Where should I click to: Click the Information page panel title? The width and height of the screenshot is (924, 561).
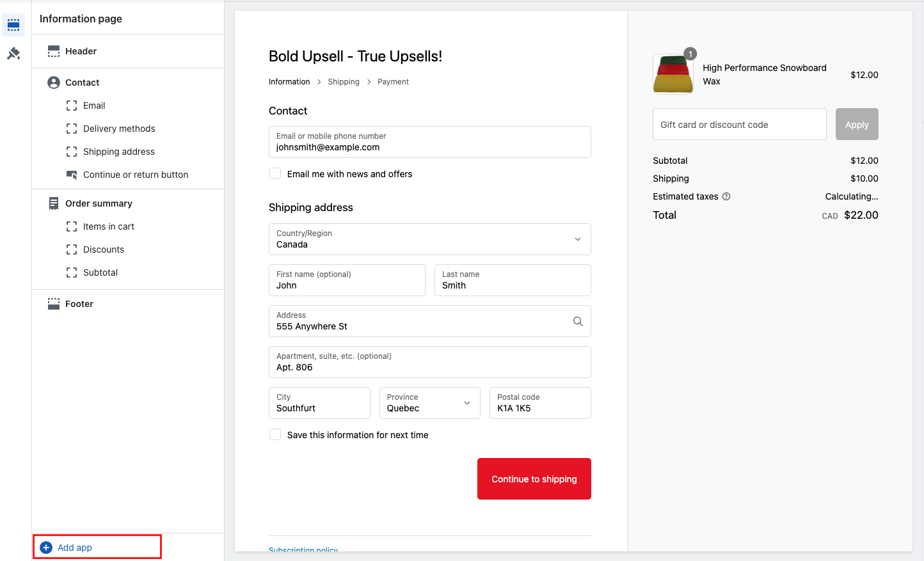(x=81, y=19)
